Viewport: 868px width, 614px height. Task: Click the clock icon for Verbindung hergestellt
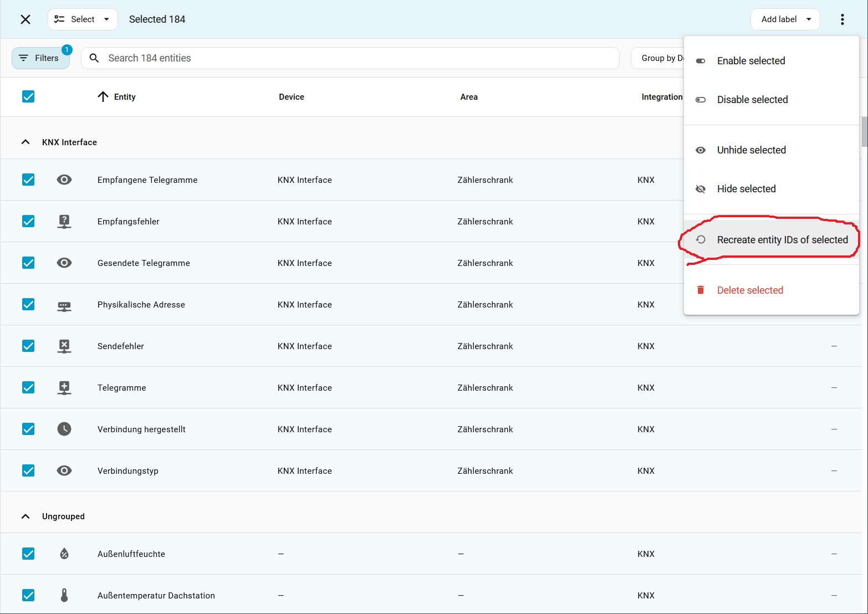pos(64,429)
